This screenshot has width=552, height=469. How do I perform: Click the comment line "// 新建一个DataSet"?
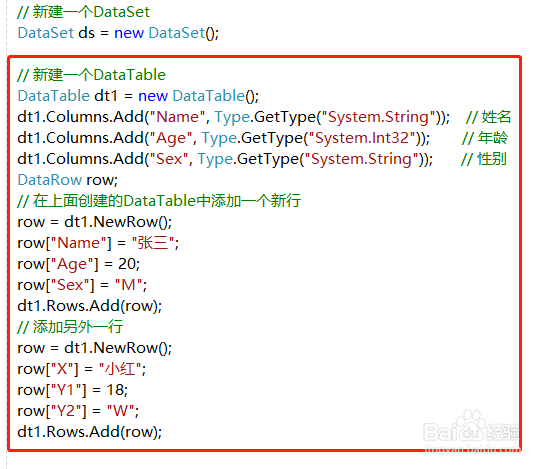(83, 12)
